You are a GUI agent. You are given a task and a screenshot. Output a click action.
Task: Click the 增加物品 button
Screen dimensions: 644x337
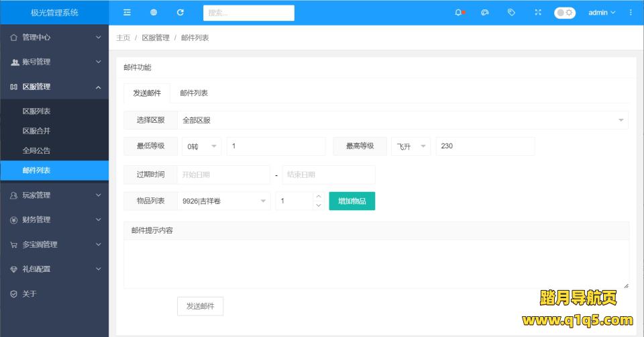(352, 201)
